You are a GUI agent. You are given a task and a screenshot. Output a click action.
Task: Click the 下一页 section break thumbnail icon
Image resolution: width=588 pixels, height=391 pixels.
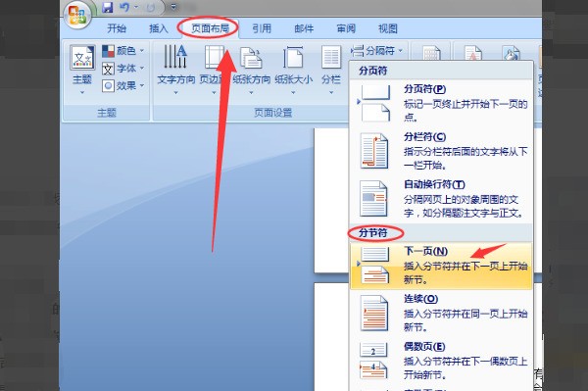coord(375,266)
